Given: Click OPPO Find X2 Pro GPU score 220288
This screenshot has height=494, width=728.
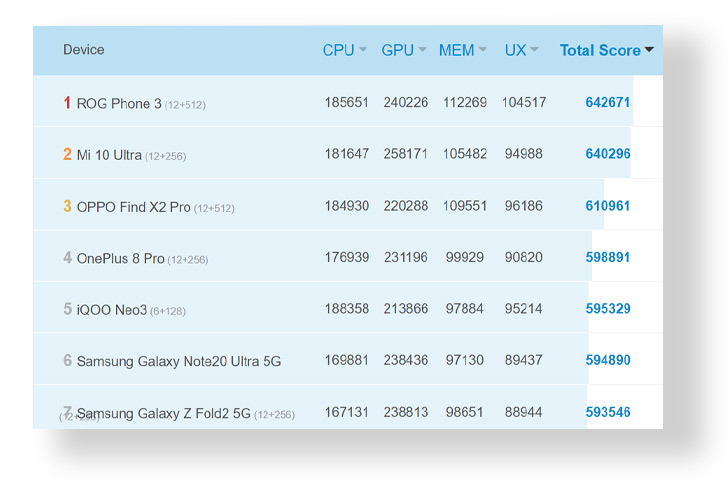Looking at the screenshot, I should [x=405, y=206].
